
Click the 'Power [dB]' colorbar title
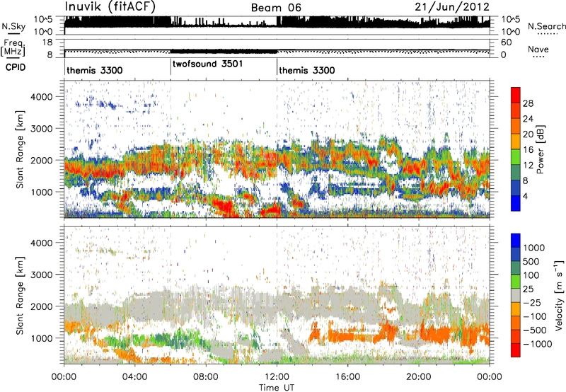tap(540, 149)
